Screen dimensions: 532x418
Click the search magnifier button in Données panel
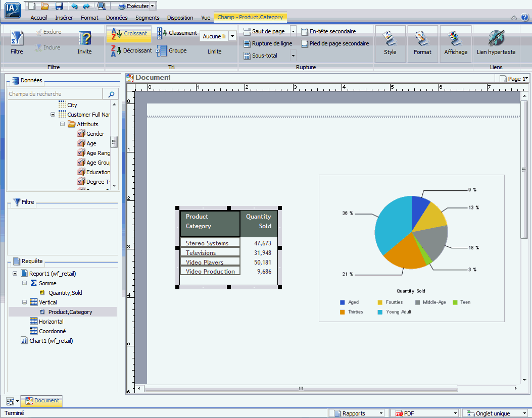click(111, 94)
